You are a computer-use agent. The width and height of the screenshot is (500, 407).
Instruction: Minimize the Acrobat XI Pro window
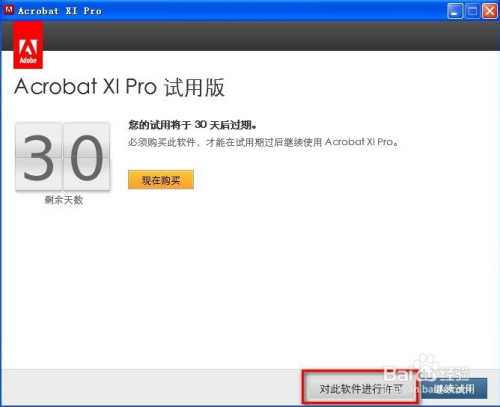coord(455,11)
